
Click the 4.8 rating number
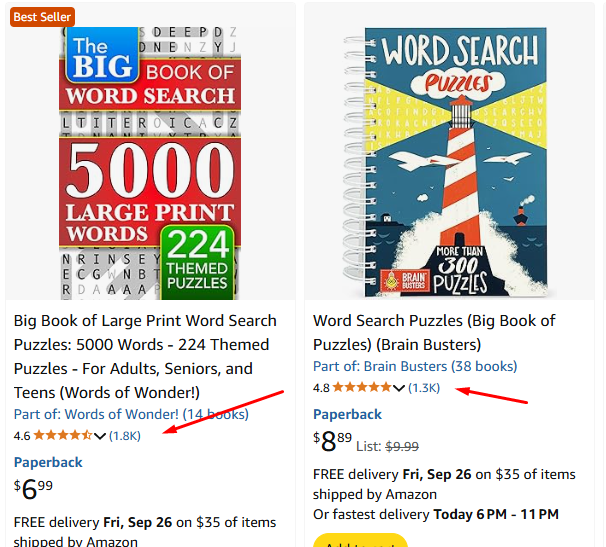(x=321, y=387)
